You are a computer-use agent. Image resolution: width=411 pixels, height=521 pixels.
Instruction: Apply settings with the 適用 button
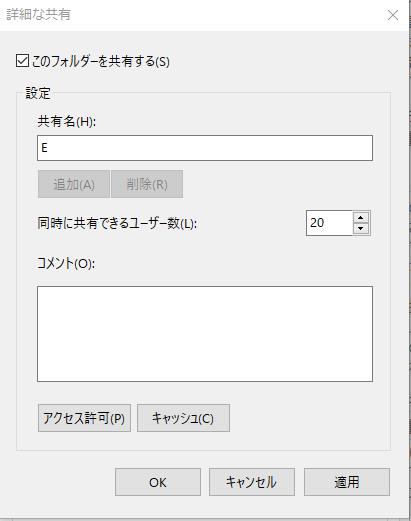[x=347, y=482]
